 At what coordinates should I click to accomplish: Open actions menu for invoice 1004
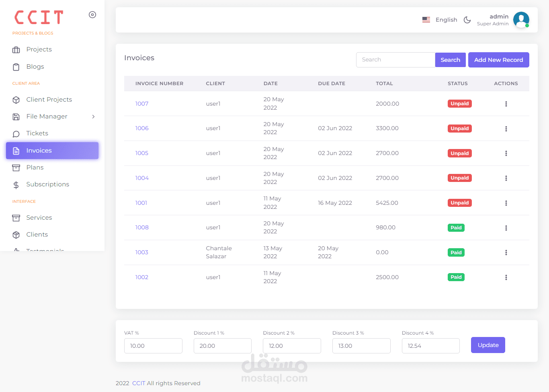click(x=506, y=178)
